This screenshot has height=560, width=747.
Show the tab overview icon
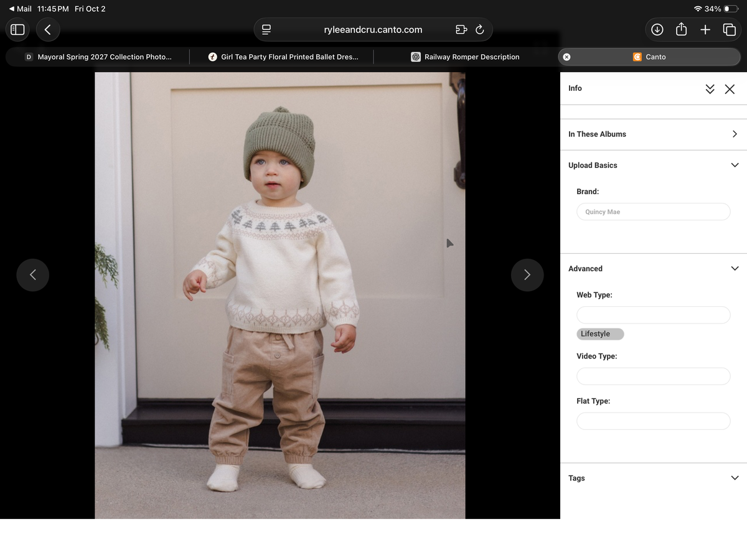pyautogui.click(x=729, y=29)
